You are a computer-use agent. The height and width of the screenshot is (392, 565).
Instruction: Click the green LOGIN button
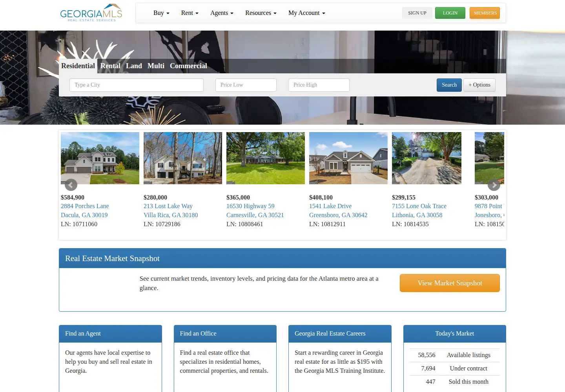(450, 13)
